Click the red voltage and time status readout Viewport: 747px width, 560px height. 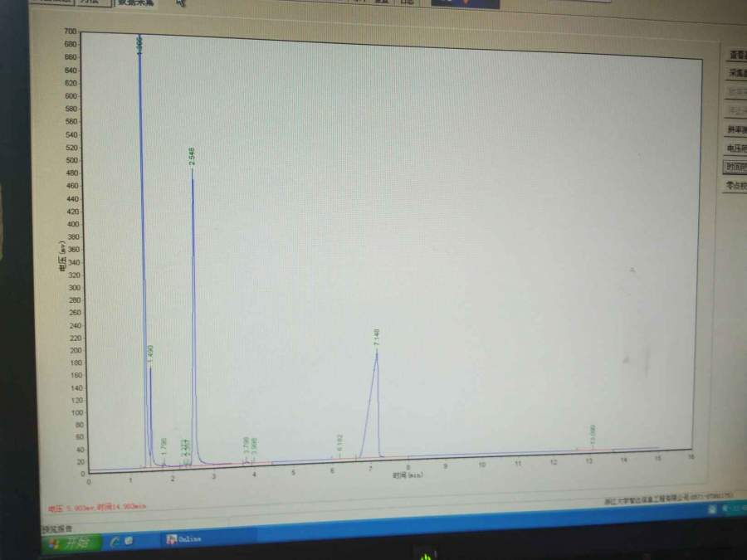[97, 508]
